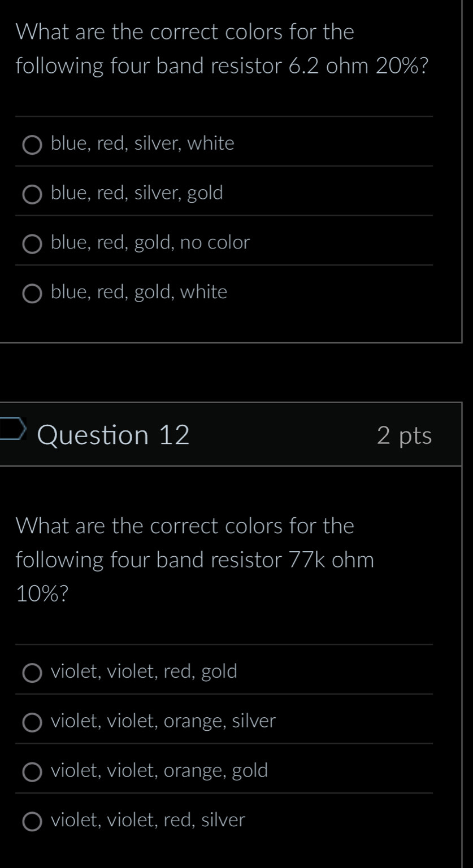Click the Question 12 heading

[114, 435]
